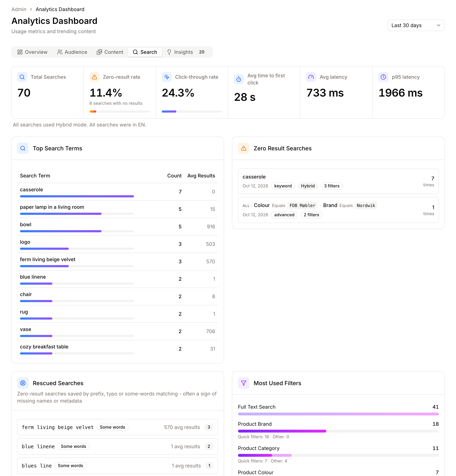Select the Search tab

145,52
